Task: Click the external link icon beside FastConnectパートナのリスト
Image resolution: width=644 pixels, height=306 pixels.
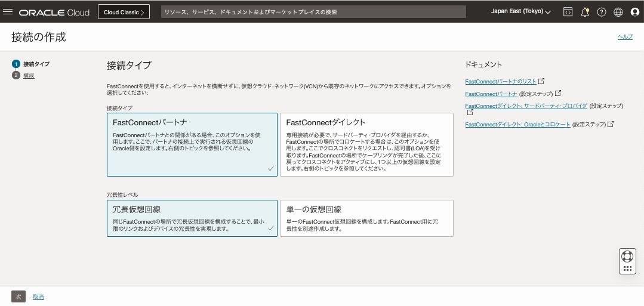Action: tap(542, 81)
